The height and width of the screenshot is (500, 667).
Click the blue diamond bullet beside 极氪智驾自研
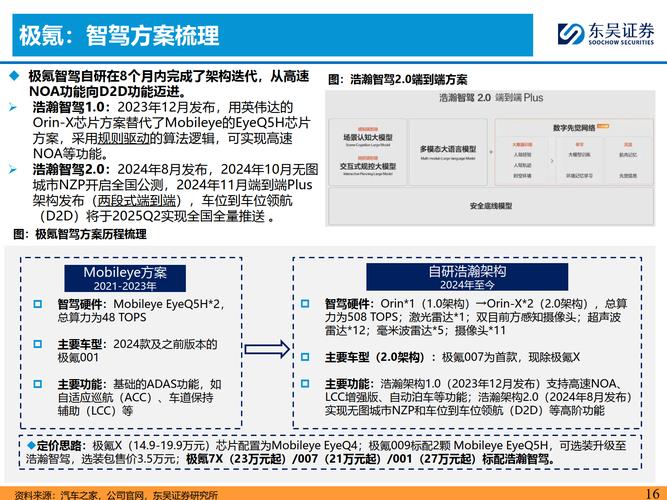coord(14,76)
